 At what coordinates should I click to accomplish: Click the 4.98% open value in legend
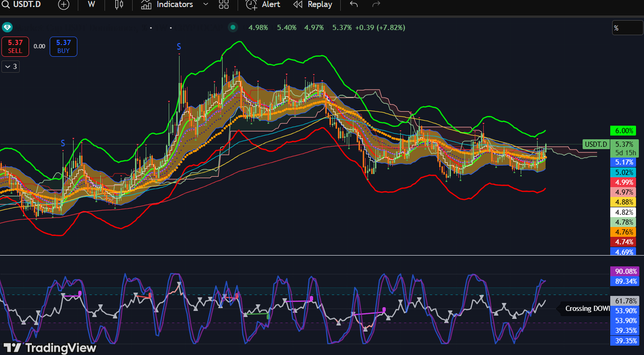tap(258, 27)
